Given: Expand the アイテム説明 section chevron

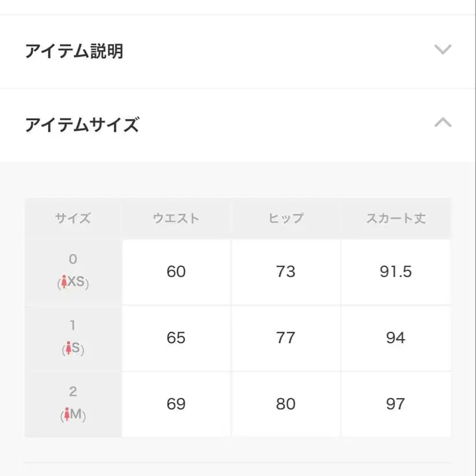Looking at the screenshot, I should tap(442, 49).
